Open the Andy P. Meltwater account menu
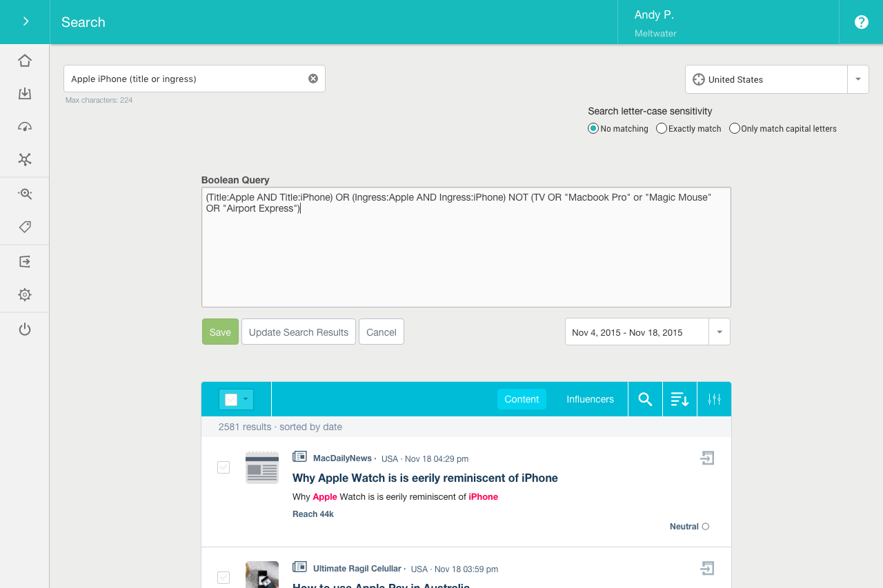Image resolution: width=883 pixels, height=588 pixels. pyautogui.click(x=728, y=22)
